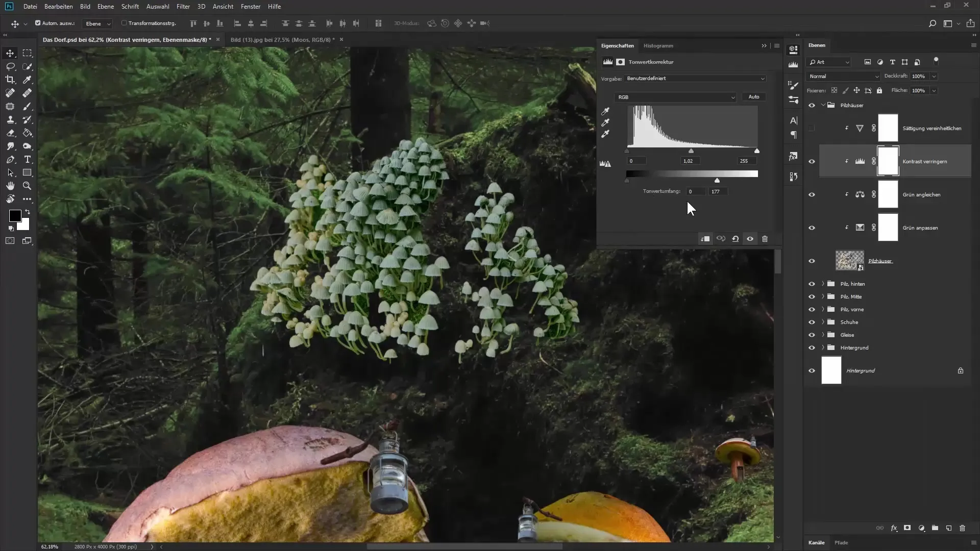Screen dimensions: 980x551
Task: Click the output white level slider at 177
Action: (717, 181)
